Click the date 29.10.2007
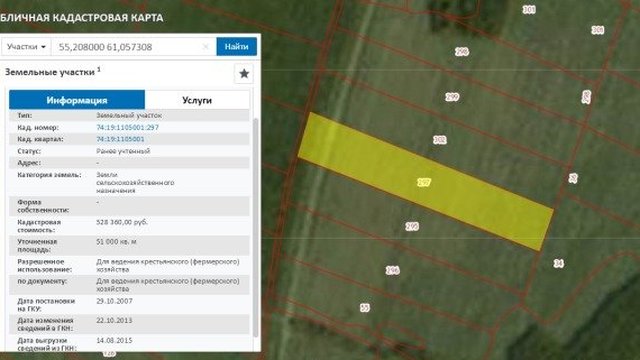 [x=114, y=301]
